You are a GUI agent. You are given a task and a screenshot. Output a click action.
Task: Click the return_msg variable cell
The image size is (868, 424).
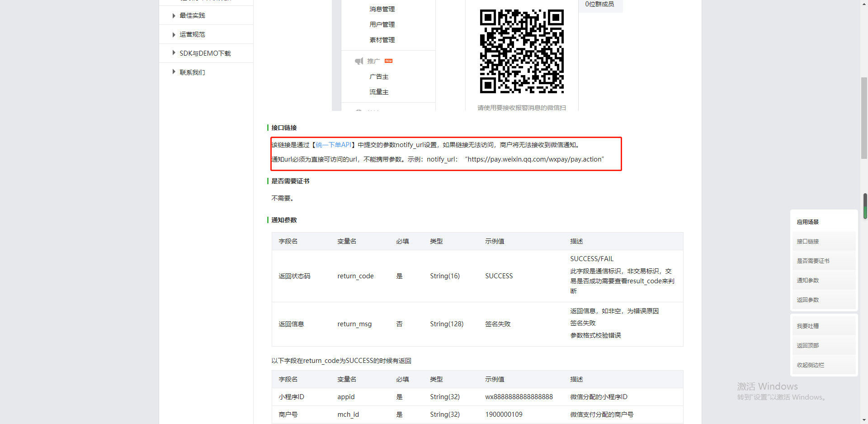coord(354,324)
